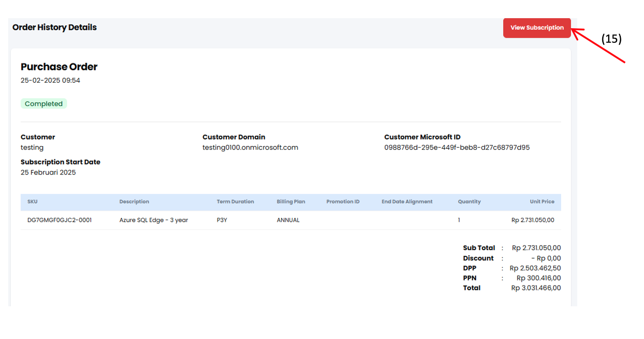
Task: Click the End Date Alignment column header
Action: (x=407, y=202)
